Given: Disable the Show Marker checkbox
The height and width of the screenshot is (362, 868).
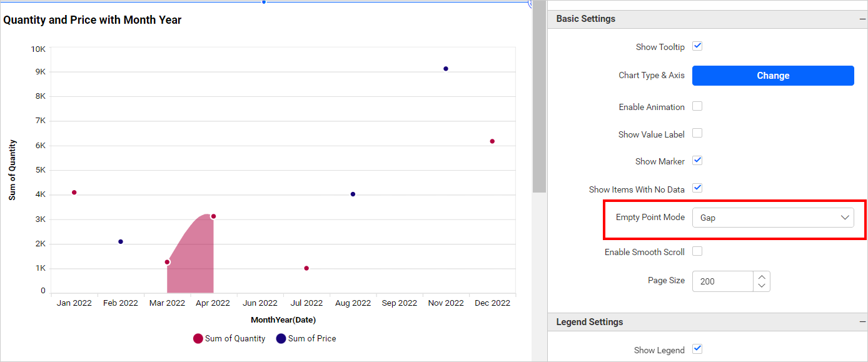Looking at the screenshot, I should [697, 161].
